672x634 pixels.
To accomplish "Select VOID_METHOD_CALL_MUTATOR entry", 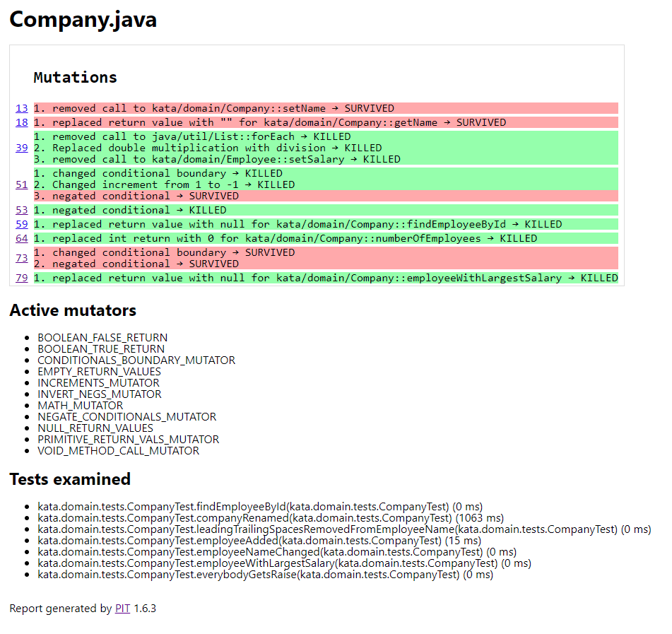I will tap(118, 450).
